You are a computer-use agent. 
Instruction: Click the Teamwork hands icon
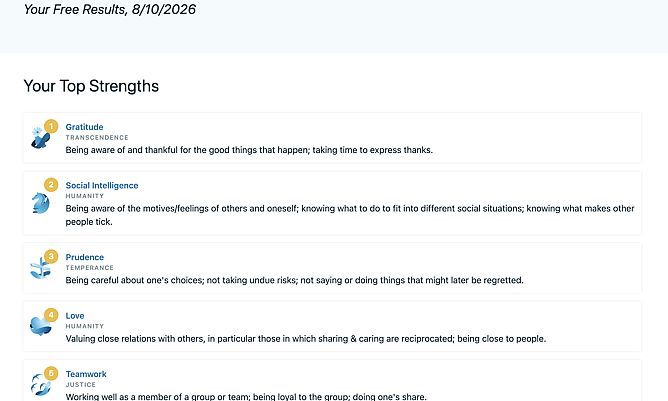(x=40, y=384)
